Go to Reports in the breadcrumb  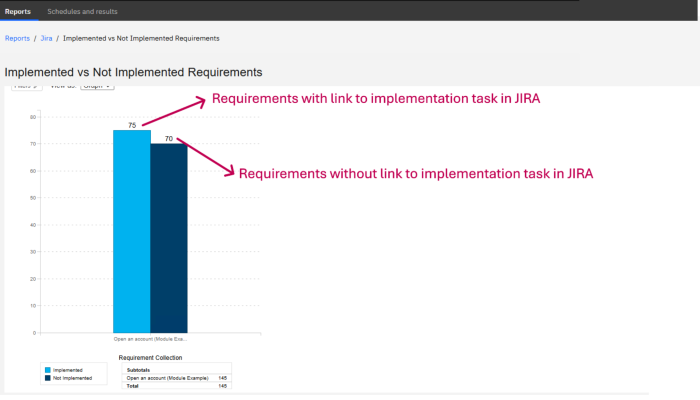[x=17, y=38]
